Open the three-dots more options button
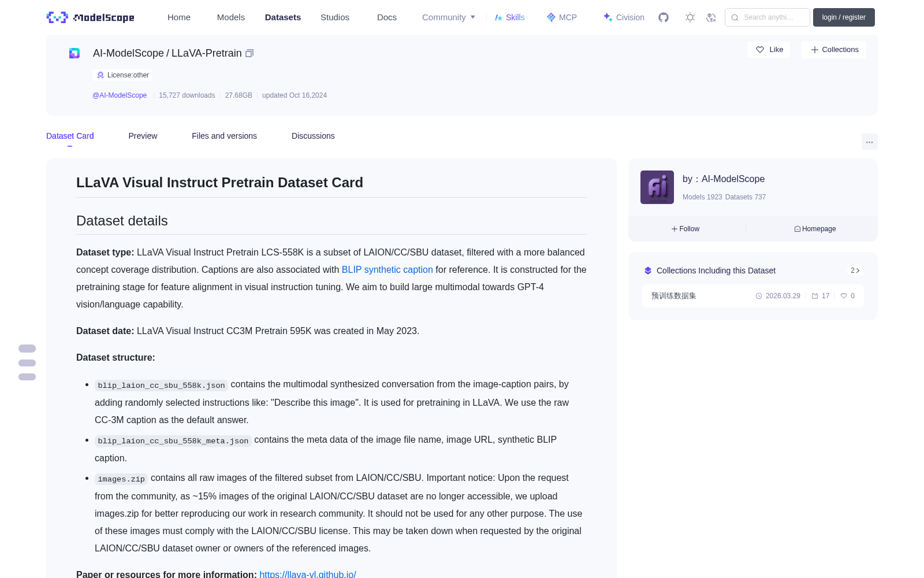The image size is (924, 578). click(x=870, y=142)
